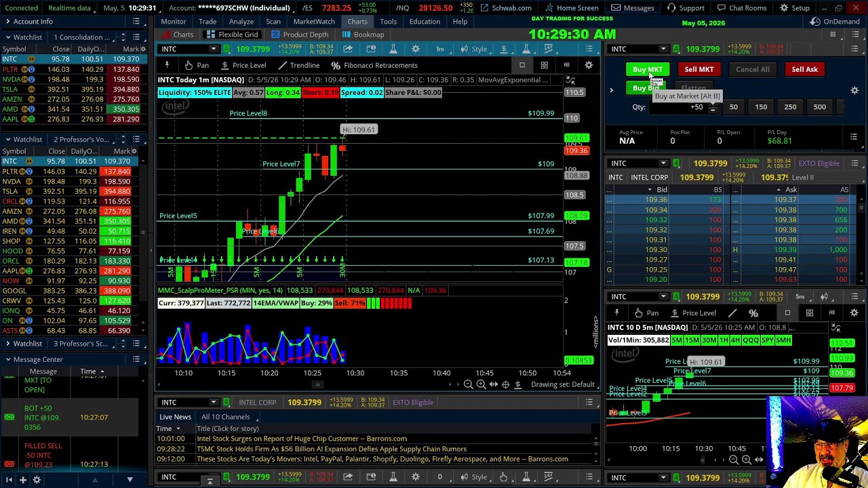Viewport: 868px width, 488px height.
Task: Click the Sell Ask button
Action: 805,69
